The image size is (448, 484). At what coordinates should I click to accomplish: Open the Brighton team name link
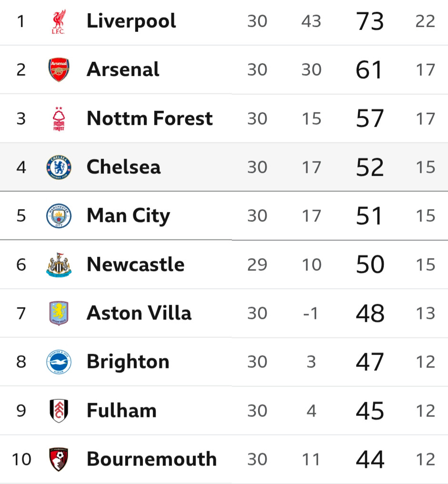(x=128, y=362)
